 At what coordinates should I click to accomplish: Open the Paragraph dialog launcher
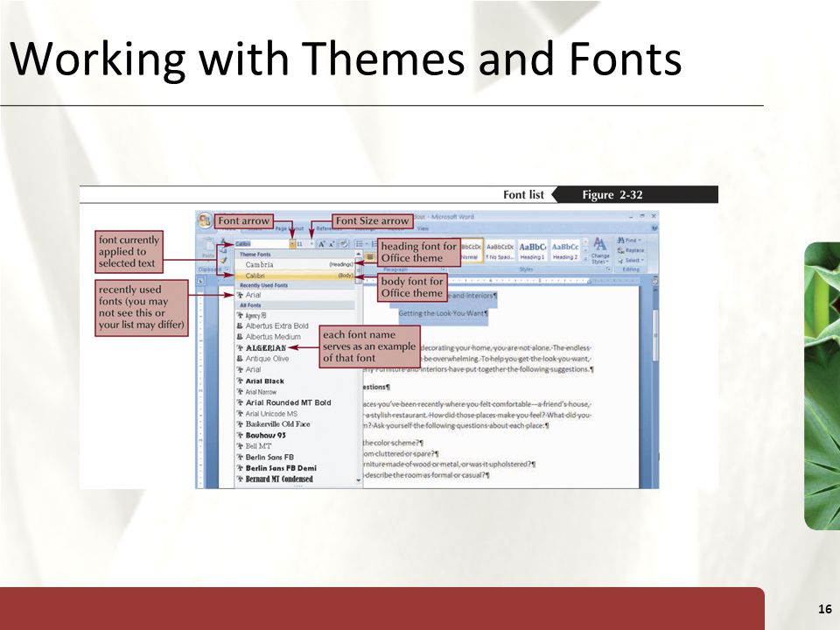[x=444, y=269]
